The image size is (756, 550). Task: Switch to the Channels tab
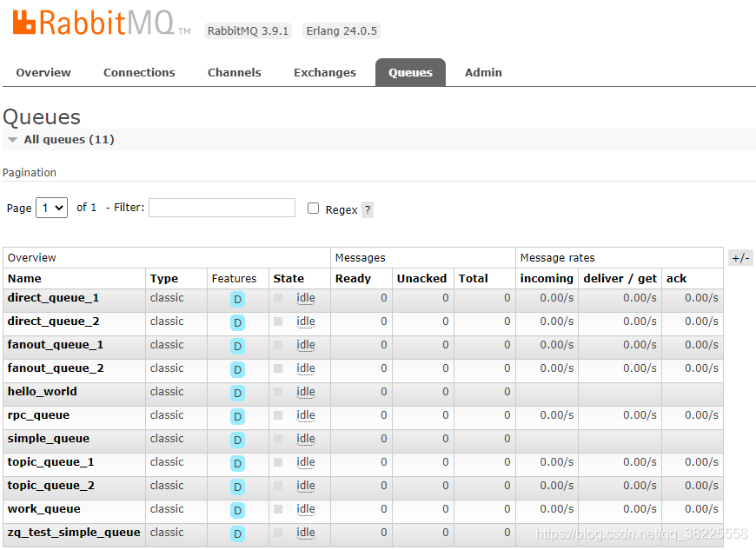[x=235, y=72]
